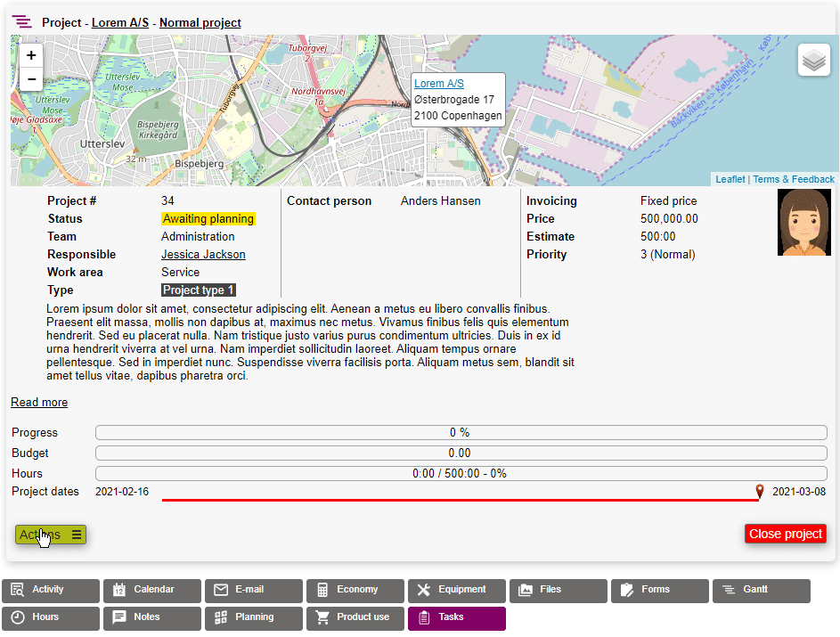Zoom in on the map
Screen dimensions: 840x637
pyautogui.click(x=31, y=55)
